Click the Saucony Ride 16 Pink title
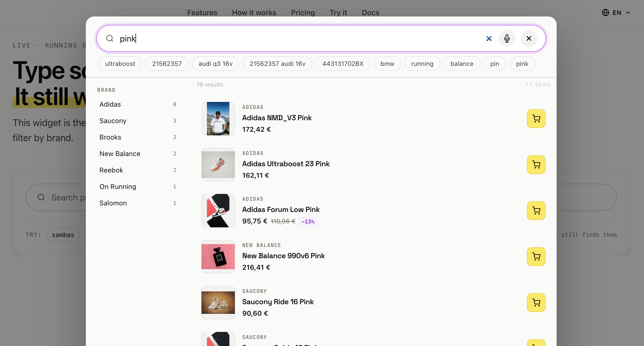644x346 pixels. (278, 302)
